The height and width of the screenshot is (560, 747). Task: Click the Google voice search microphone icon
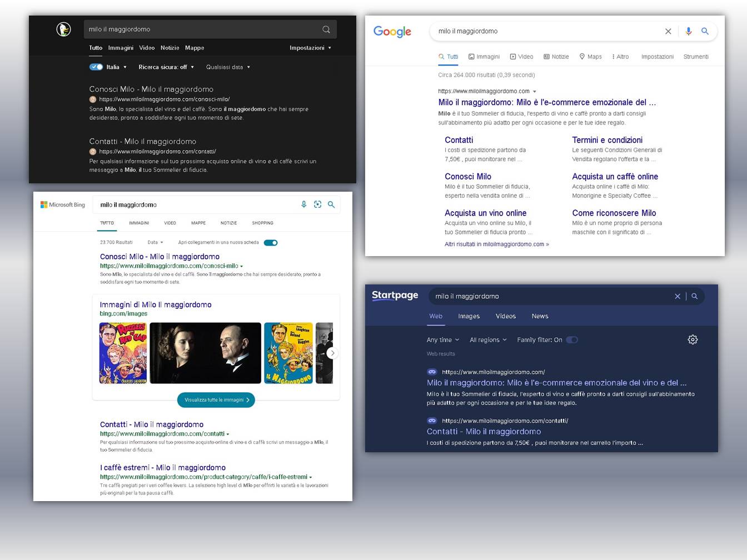point(688,31)
